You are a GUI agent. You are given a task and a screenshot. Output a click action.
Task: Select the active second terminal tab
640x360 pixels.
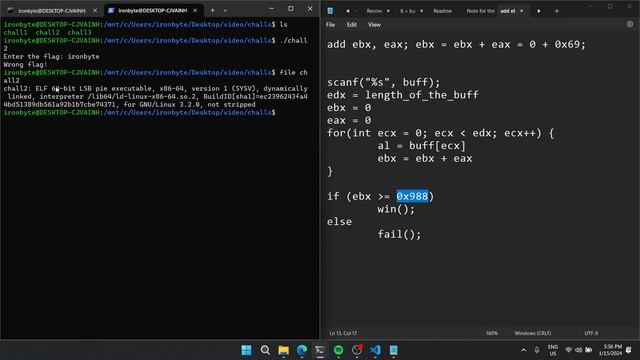(x=152, y=10)
